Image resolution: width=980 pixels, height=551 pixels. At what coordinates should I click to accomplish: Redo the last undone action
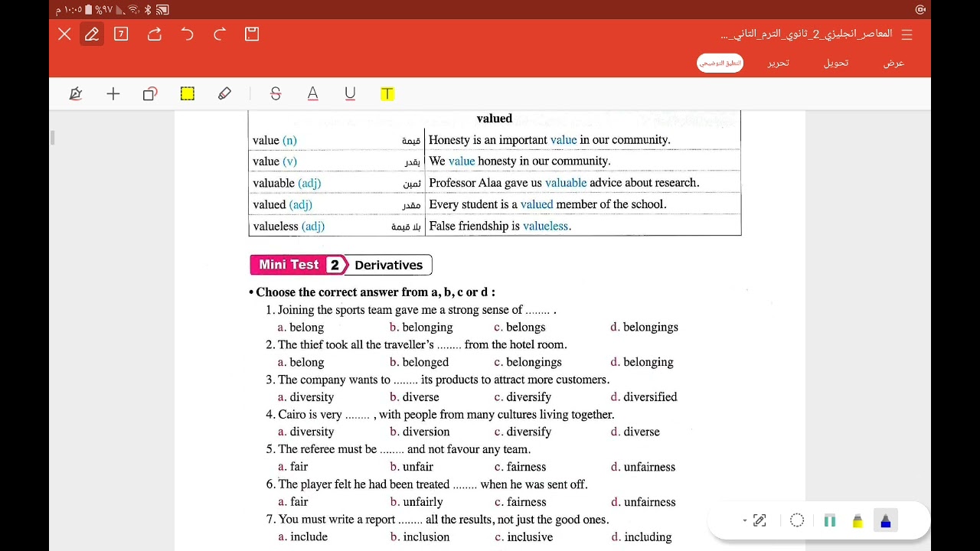(x=220, y=34)
